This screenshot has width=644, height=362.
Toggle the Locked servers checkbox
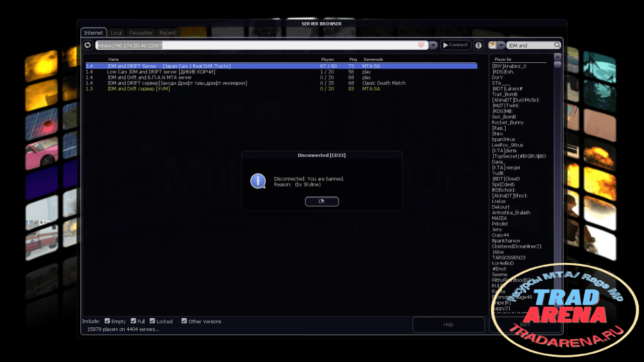click(152, 321)
